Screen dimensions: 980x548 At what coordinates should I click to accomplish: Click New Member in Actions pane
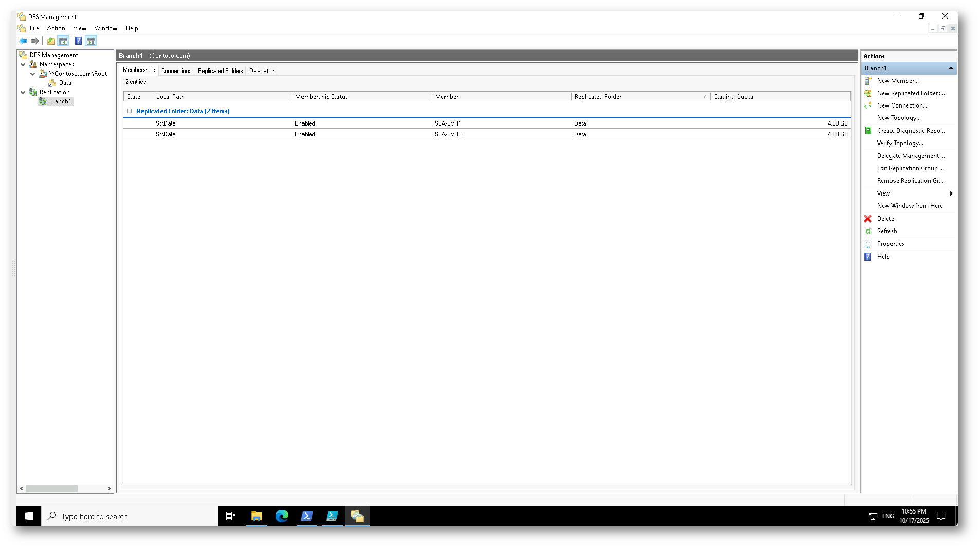click(x=897, y=81)
